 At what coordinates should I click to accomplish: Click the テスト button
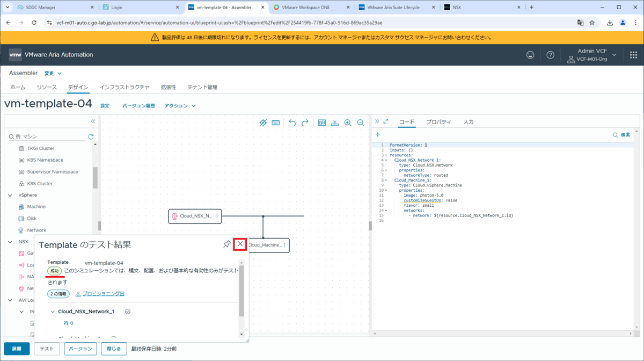coord(47,349)
